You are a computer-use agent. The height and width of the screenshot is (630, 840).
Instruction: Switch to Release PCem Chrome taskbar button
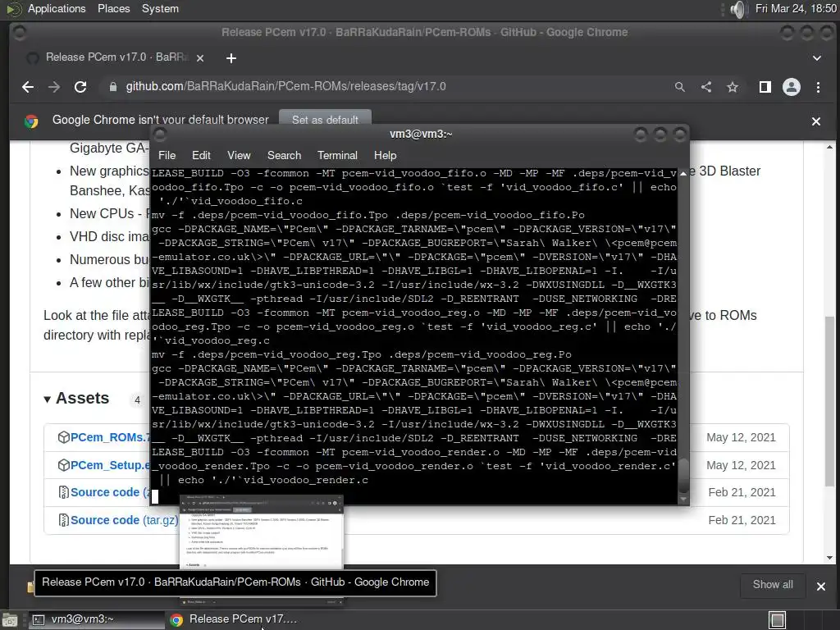pos(234,619)
